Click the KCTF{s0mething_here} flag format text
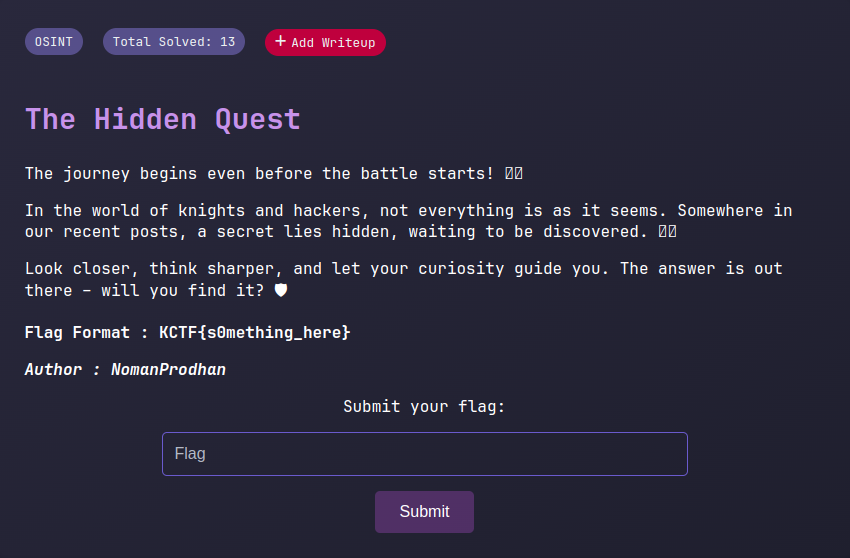The image size is (850, 558). click(x=255, y=332)
